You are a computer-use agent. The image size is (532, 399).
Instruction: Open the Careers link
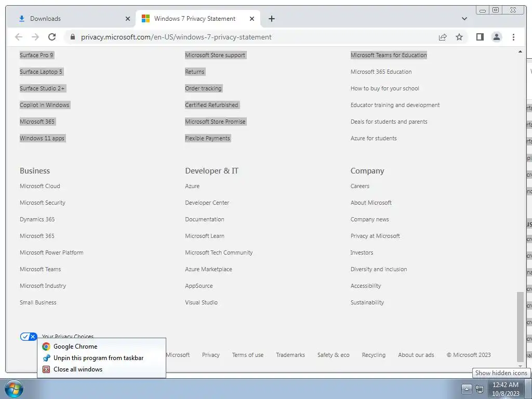point(360,186)
